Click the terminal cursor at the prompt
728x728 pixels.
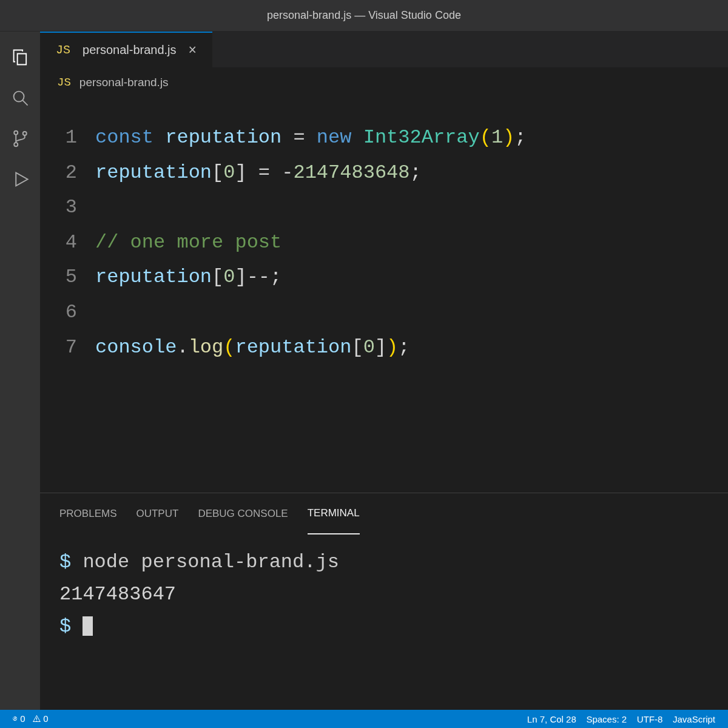(x=87, y=626)
